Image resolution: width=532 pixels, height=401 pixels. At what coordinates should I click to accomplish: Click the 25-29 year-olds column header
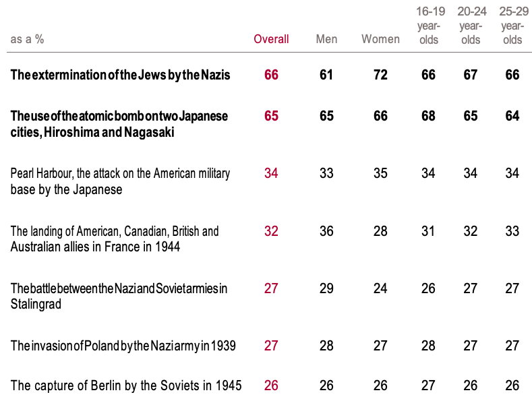(512, 26)
